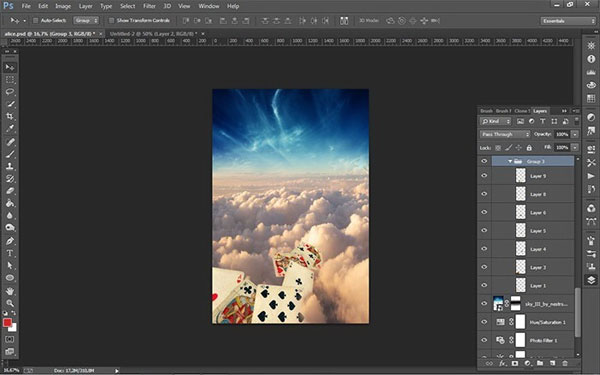
Task: Open the Pass Through blend mode dropdown
Action: 505,134
